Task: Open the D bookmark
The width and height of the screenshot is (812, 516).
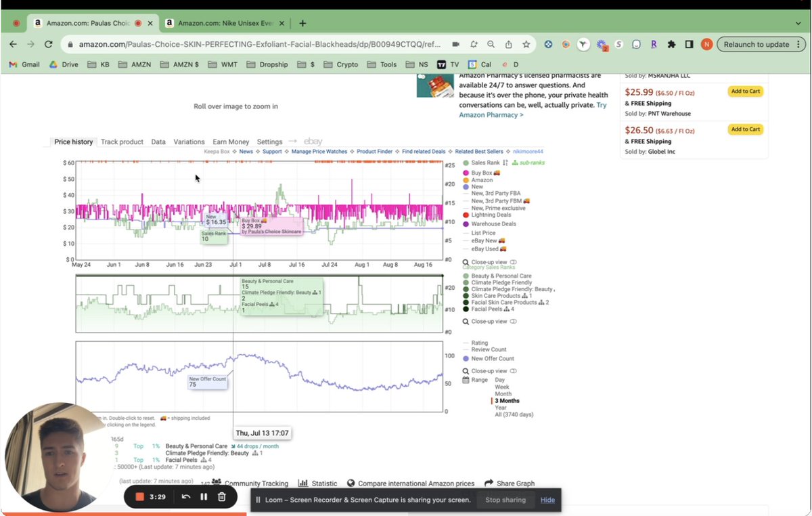Action: (511, 64)
